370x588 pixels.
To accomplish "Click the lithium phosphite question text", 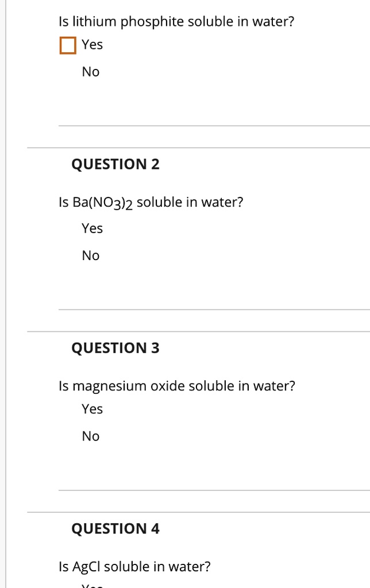I will click(x=176, y=21).
